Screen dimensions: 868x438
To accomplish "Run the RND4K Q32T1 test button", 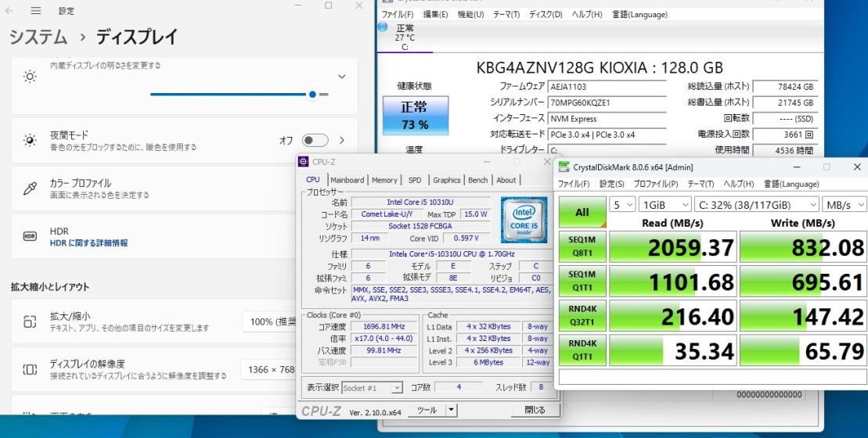I will (582, 316).
